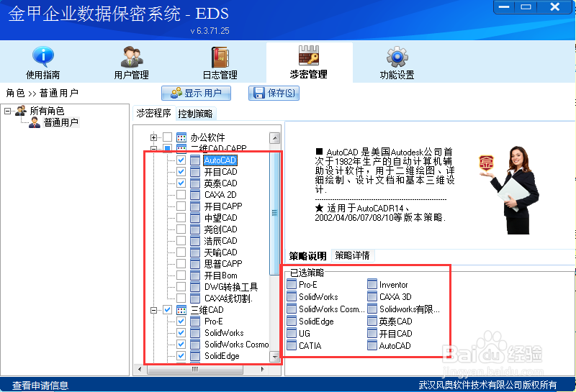Screen dimensions: 576x392
Task: Uncheck the AutoCAD checkbox
Action: pos(181,160)
